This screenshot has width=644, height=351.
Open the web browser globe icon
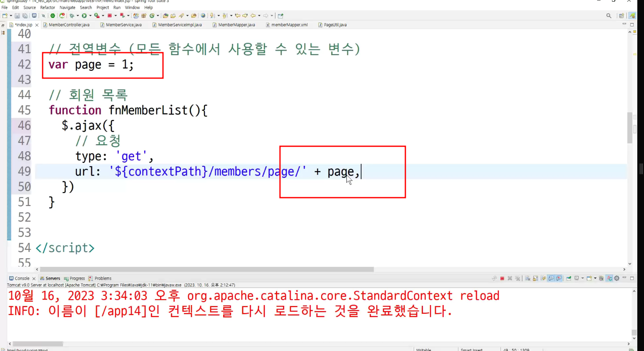[x=203, y=16]
